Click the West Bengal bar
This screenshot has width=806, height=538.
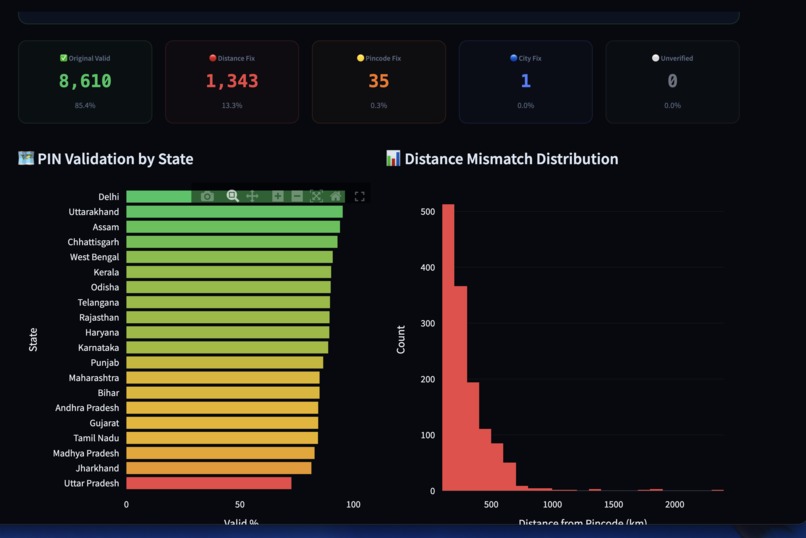[x=229, y=257]
